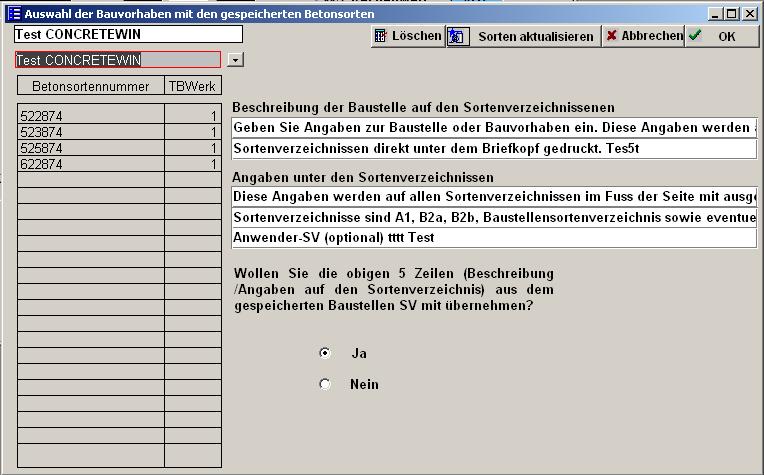The image size is (764, 475).
Task: Click the TBWerk column header
Action: 192,87
